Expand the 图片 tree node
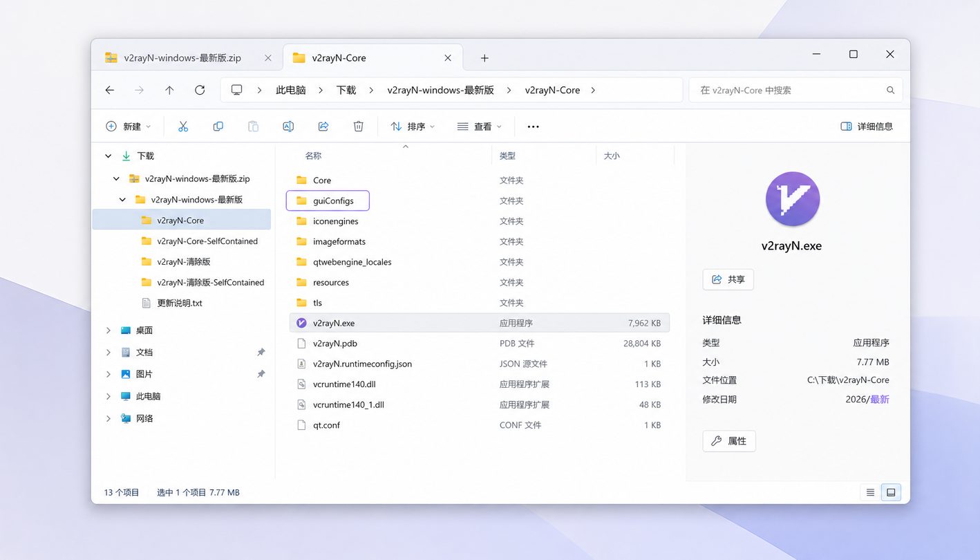Viewport: 980px width, 560px height. point(109,374)
